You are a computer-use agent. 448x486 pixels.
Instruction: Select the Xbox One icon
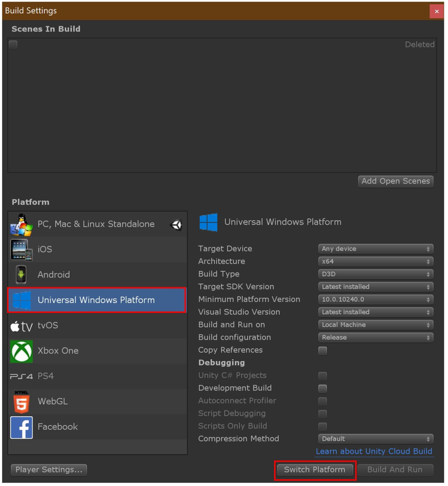[21, 351]
